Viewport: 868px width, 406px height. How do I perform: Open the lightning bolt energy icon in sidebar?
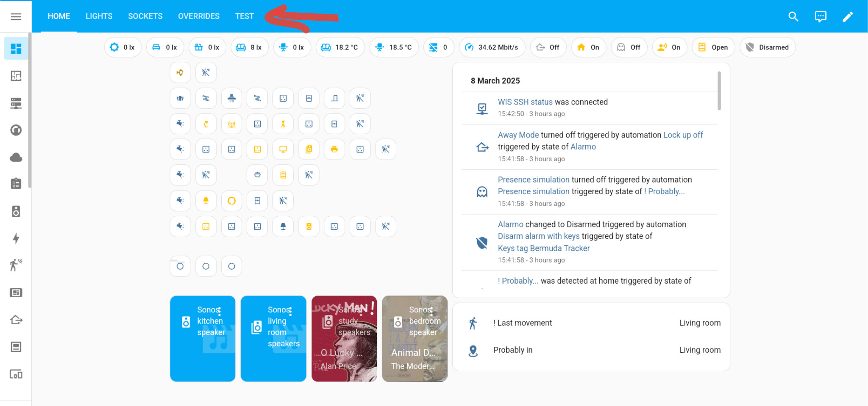pyautogui.click(x=16, y=238)
